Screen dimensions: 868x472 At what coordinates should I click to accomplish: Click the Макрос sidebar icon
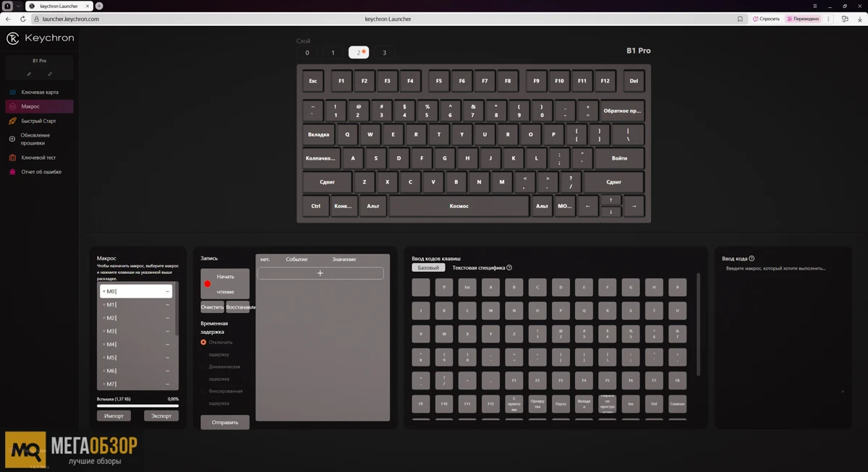12,106
